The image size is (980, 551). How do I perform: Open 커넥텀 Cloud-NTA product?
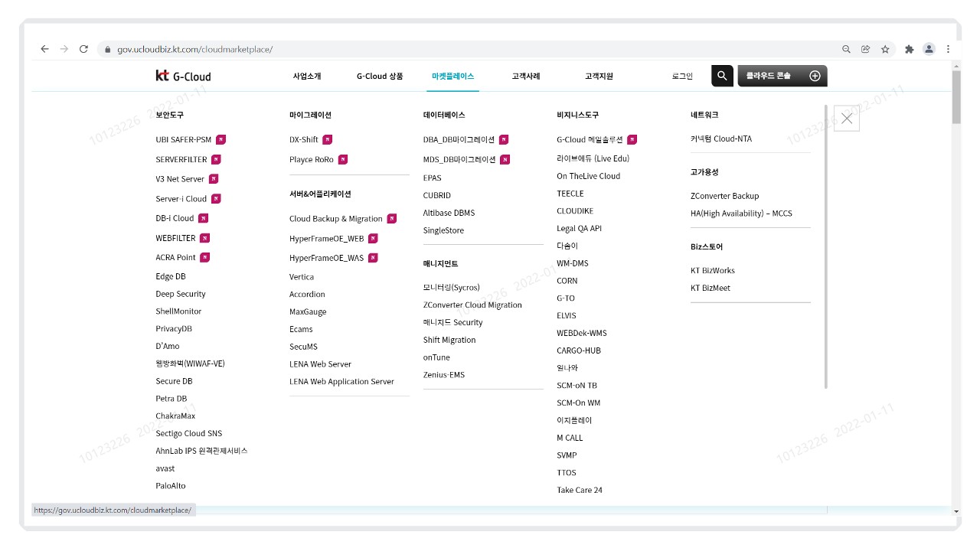[x=721, y=139]
